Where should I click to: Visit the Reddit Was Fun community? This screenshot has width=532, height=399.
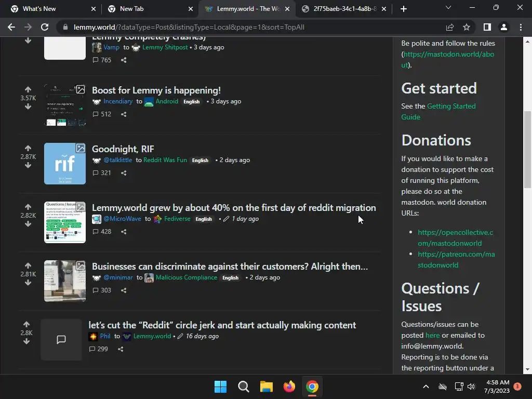165,160
